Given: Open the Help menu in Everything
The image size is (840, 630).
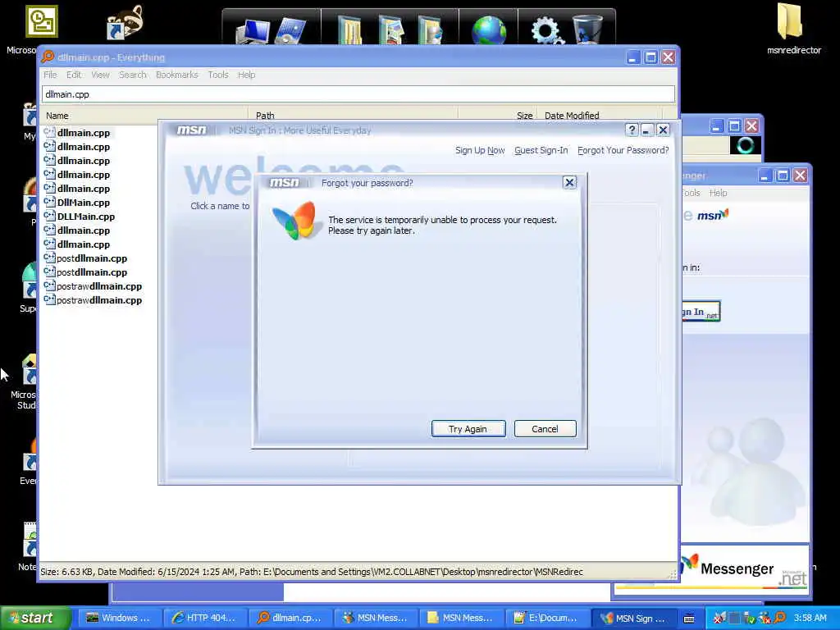Looking at the screenshot, I should coord(246,75).
